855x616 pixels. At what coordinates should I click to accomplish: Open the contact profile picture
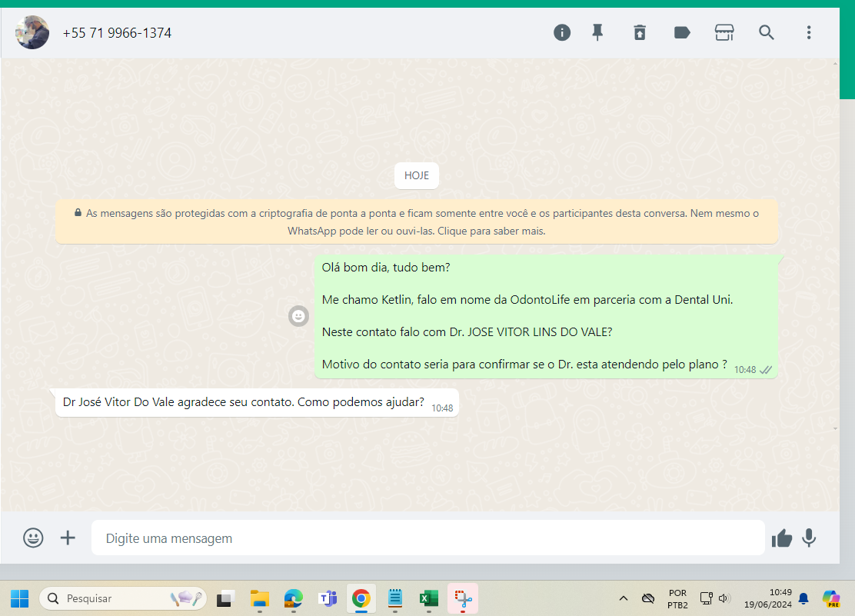32,32
